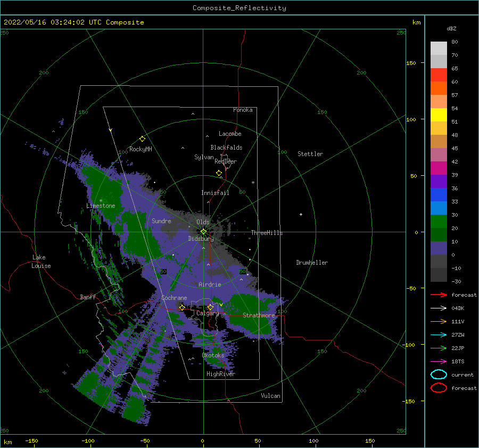Click the red forecast arrow legend icon
479x448 pixels.
click(x=439, y=295)
